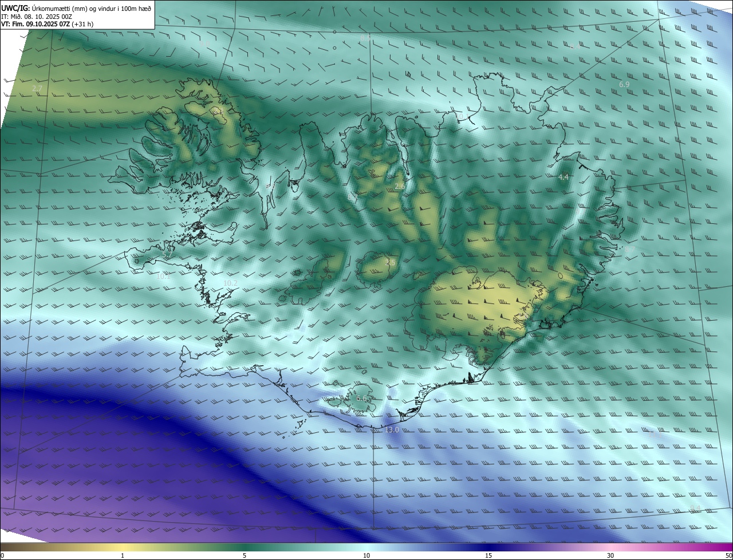Click the "10" tick on the colour scale
The image size is (733, 560).
[x=366, y=555]
